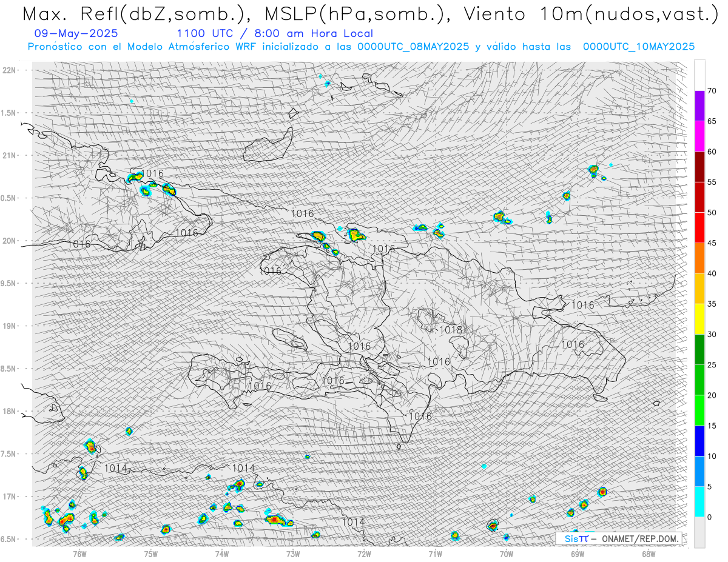Screen dimensions: 728x562
Task: Click the '20N' latitude label
Action: click(x=9, y=241)
